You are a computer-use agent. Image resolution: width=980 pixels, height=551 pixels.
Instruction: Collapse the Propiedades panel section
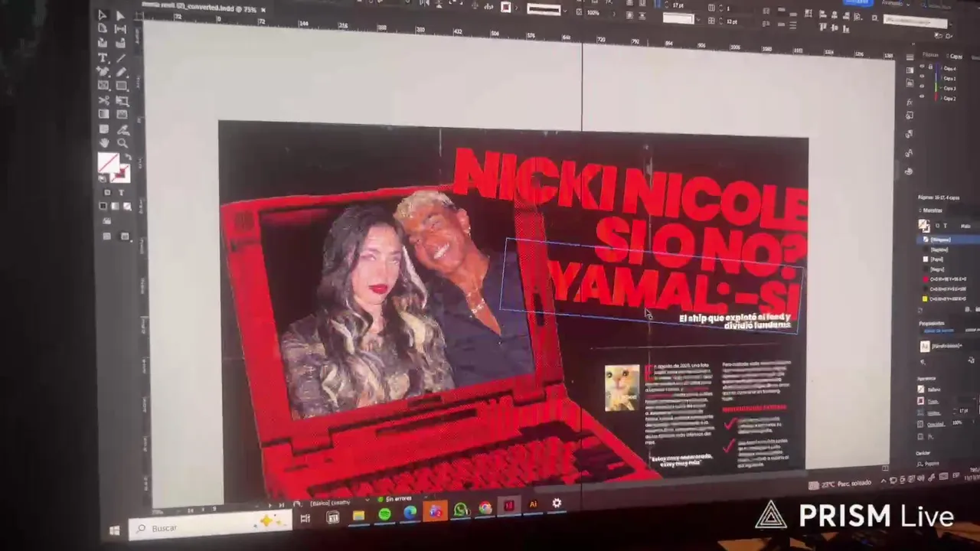[931, 324]
